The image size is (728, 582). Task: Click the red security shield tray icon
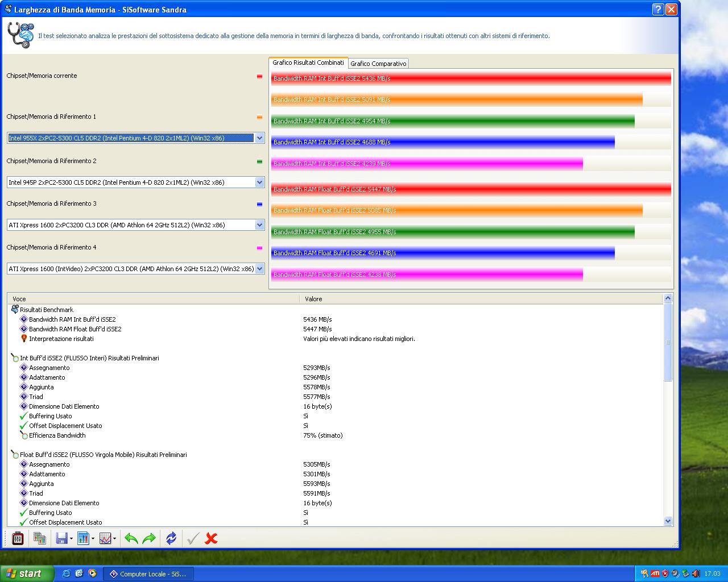click(x=664, y=573)
